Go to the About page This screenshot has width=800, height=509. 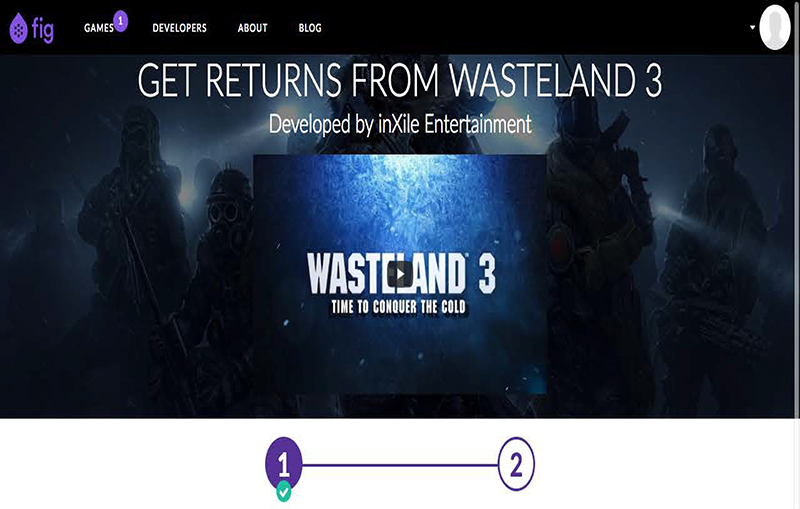(253, 28)
